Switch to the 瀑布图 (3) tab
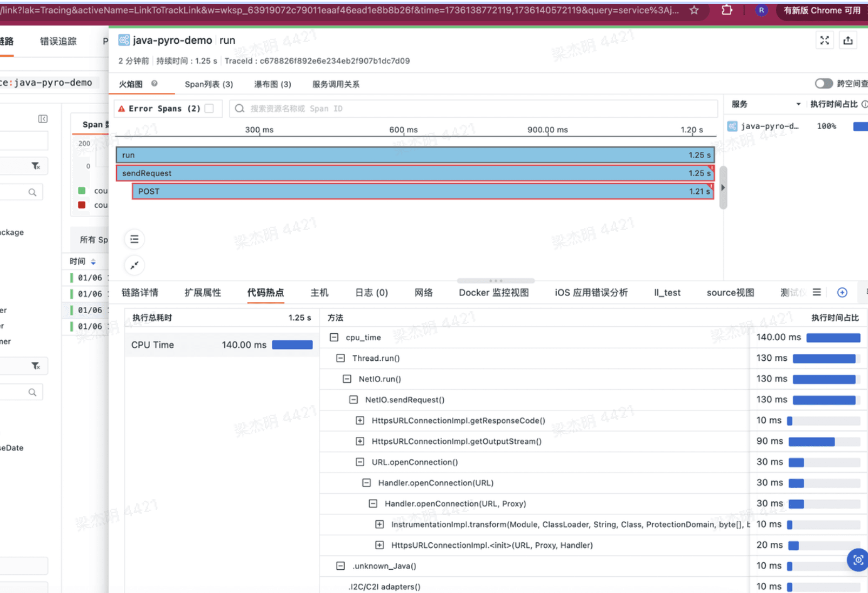 tap(272, 84)
